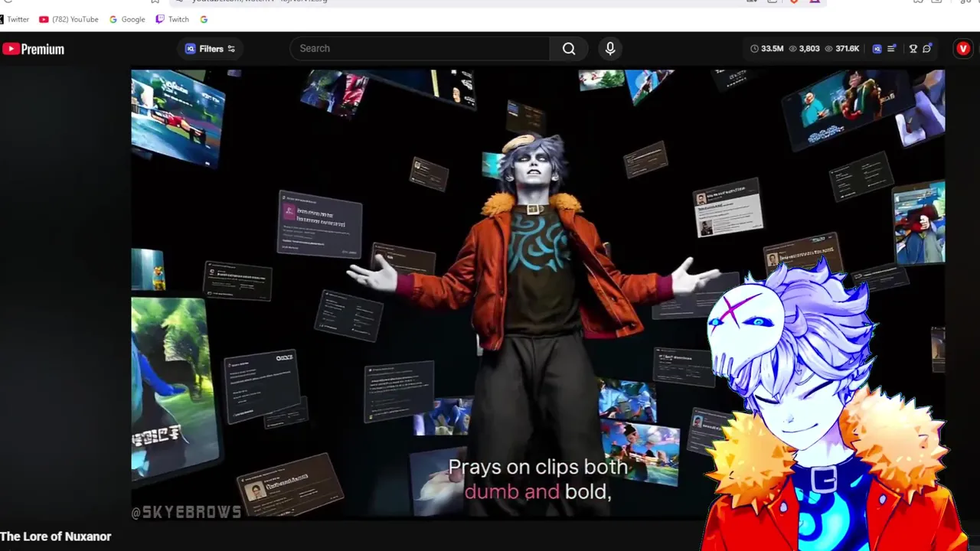Open the vidIQ list menu icon
980x551 pixels.
point(891,49)
